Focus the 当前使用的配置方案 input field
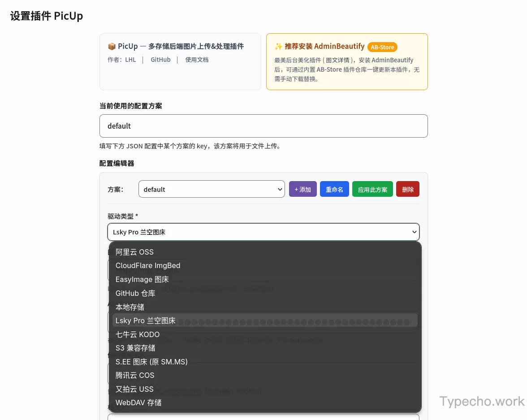Image resolution: width=527 pixels, height=420 pixels. (x=263, y=126)
